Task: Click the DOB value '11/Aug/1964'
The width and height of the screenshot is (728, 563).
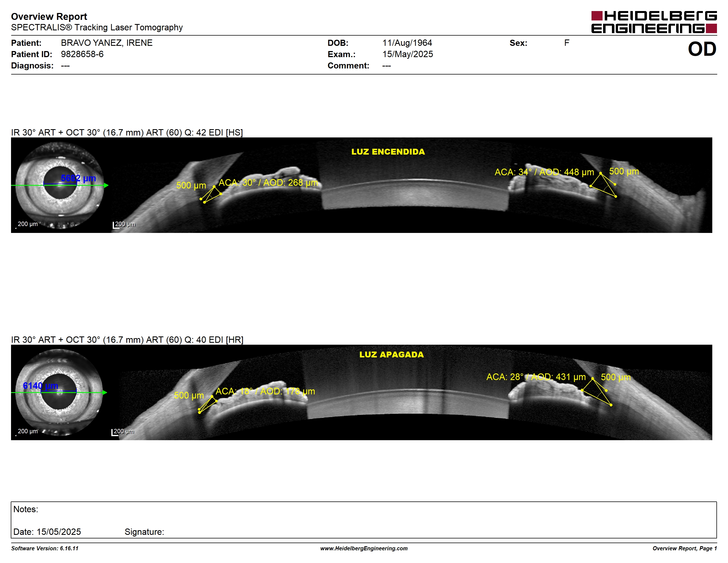Action: coord(407,43)
